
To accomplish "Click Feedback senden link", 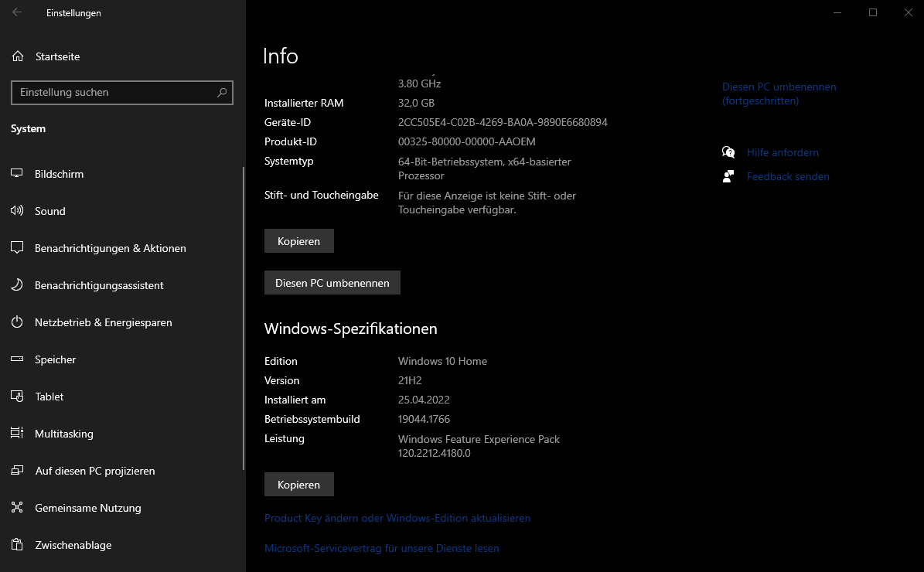I will [787, 176].
